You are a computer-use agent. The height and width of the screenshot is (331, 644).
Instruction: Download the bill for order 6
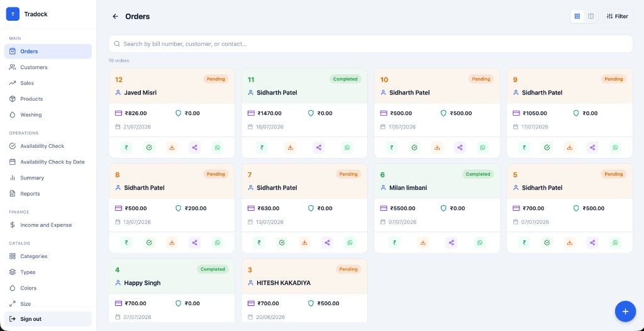[423, 243]
